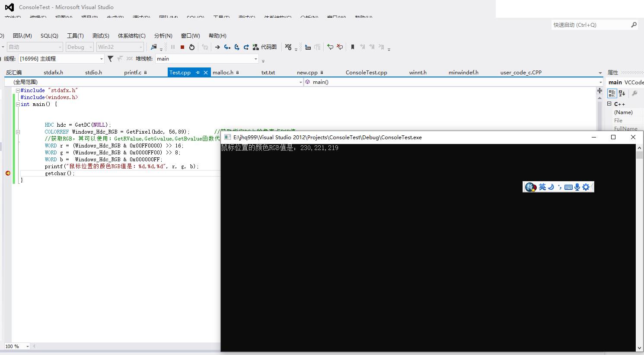This screenshot has width=644, height=355.
Task: Click the quick launch search magnifier
Action: tap(634, 25)
